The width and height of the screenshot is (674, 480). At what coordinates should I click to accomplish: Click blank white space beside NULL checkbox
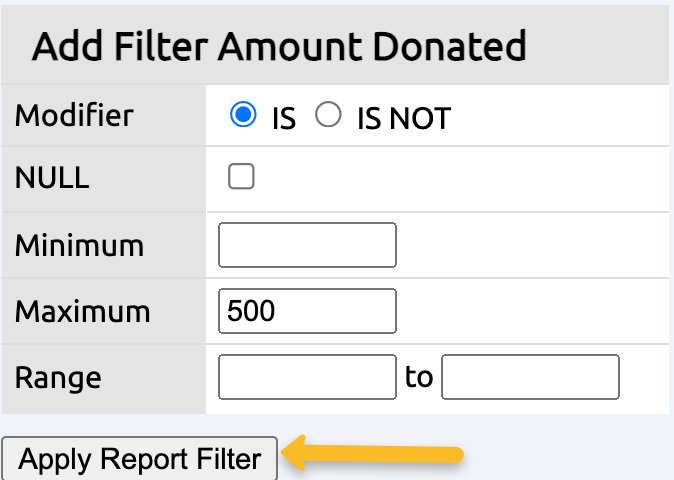click(x=450, y=179)
